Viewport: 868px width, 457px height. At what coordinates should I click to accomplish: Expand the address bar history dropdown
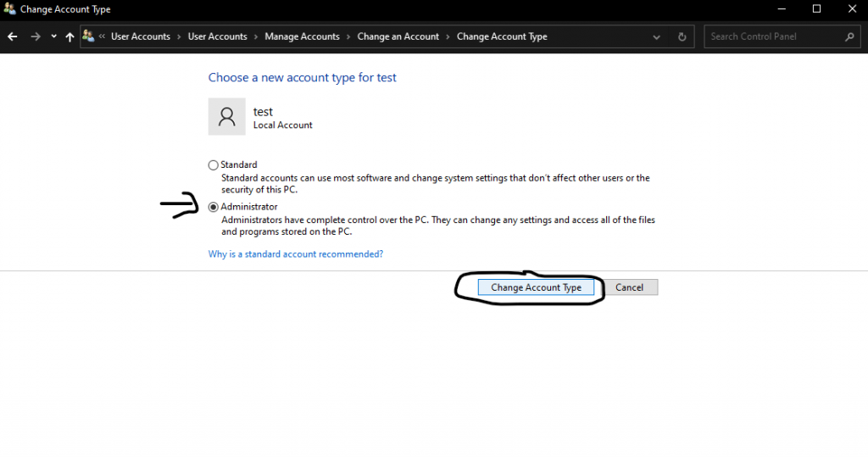[657, 37]
